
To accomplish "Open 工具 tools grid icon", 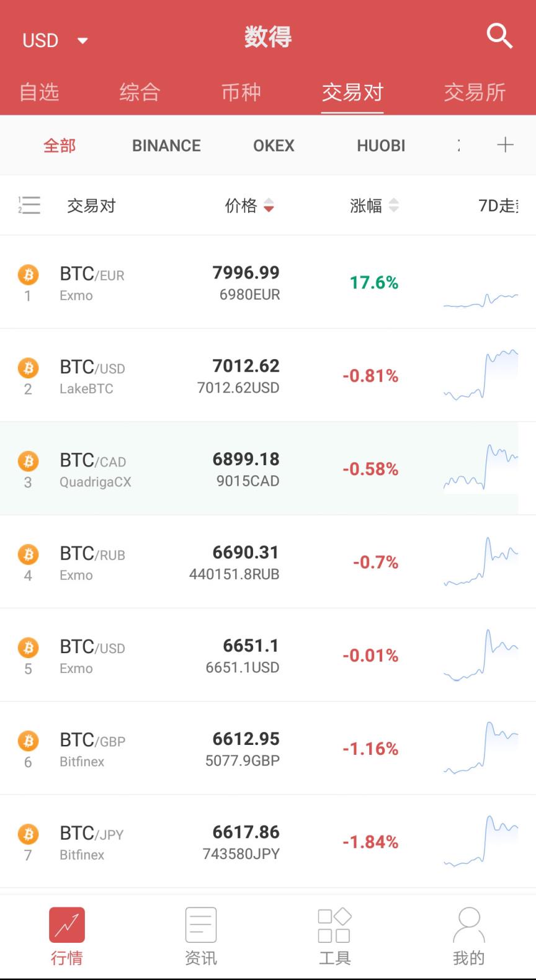I will pyautogui.click(x=334, y=925).
